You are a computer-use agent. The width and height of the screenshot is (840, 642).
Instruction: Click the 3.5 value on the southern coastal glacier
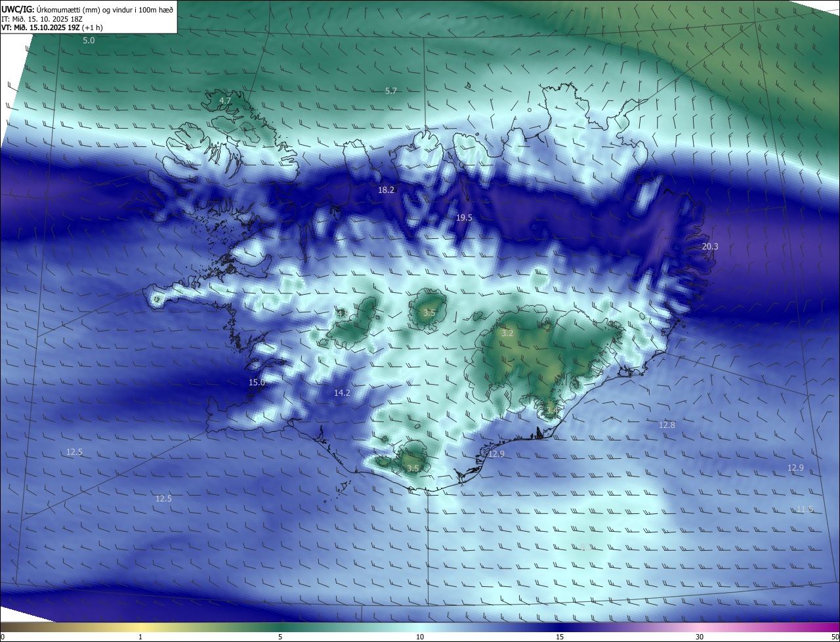(413, 469)
